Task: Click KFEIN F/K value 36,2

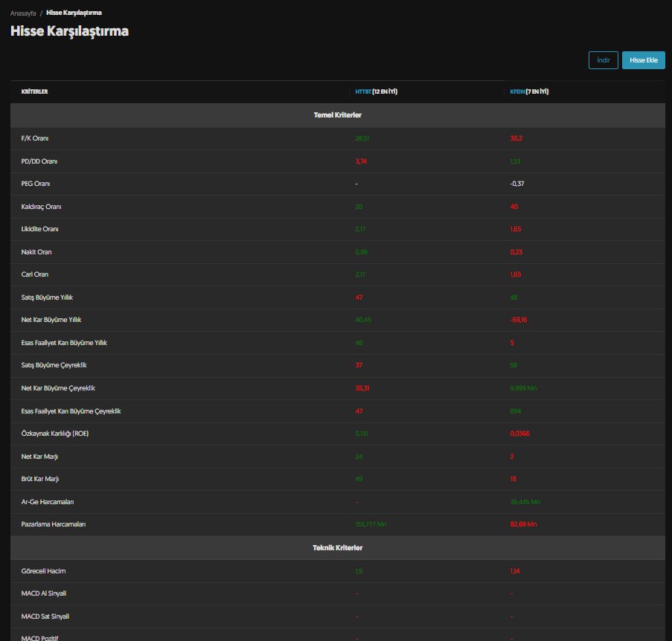Action: click(x=516, y=138)
